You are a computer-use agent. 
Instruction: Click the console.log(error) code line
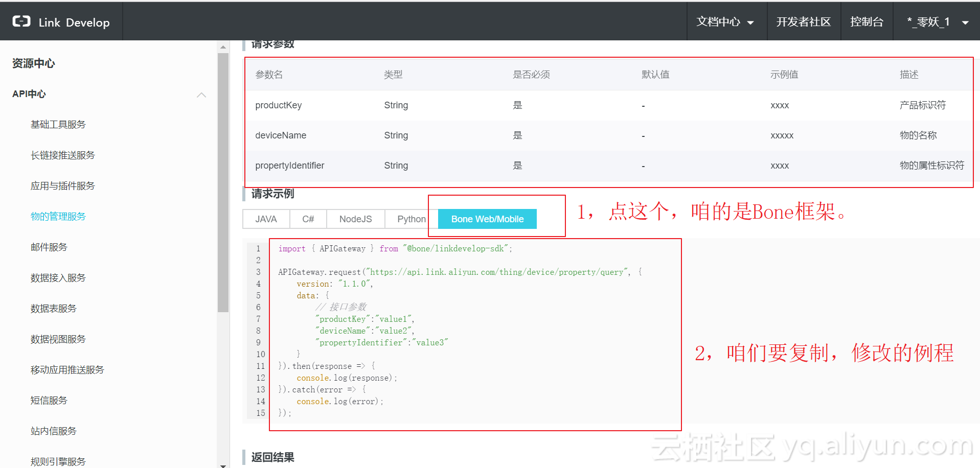340,402
